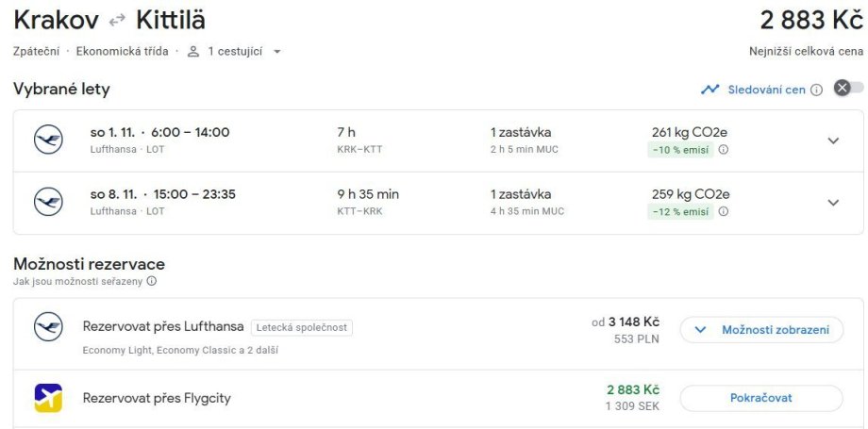This screenshot has height=429, width=868.
Task: Click the info icon beside Sledování cen
Action: (x=816, y=90)
